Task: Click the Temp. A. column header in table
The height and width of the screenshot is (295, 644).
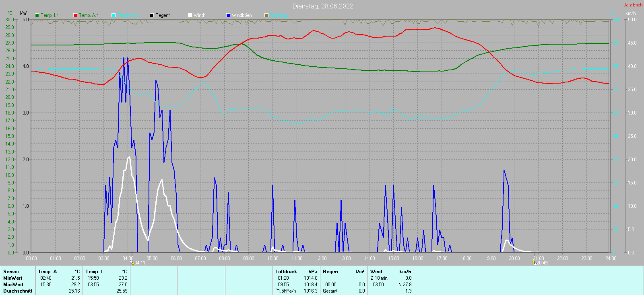Action: (x=48, y=272)
